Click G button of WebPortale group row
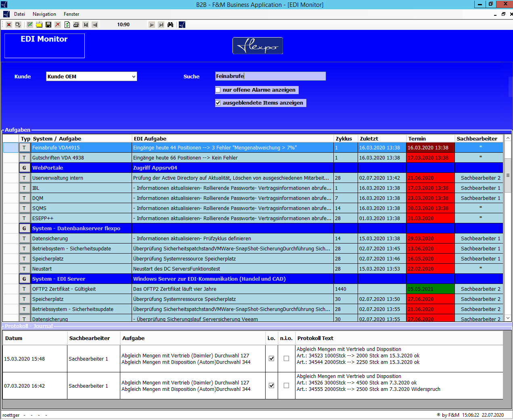Screen dimensions: 513x420 (x=24, y=168)
